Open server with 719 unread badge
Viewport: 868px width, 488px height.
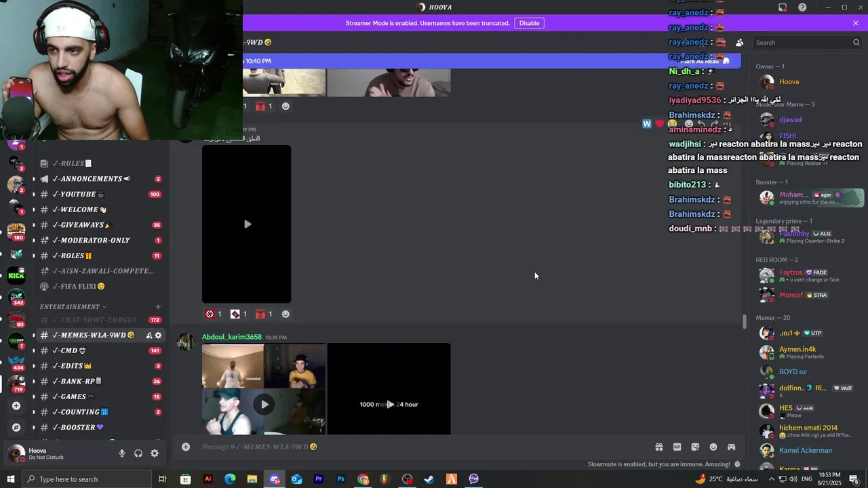point(16,384)
